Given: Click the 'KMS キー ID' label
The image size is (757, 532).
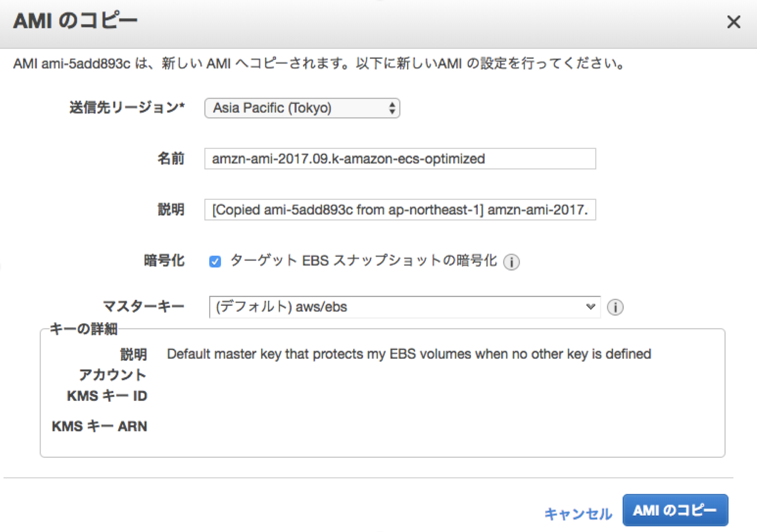Looking at the screenshot, I should coord(107,396).
